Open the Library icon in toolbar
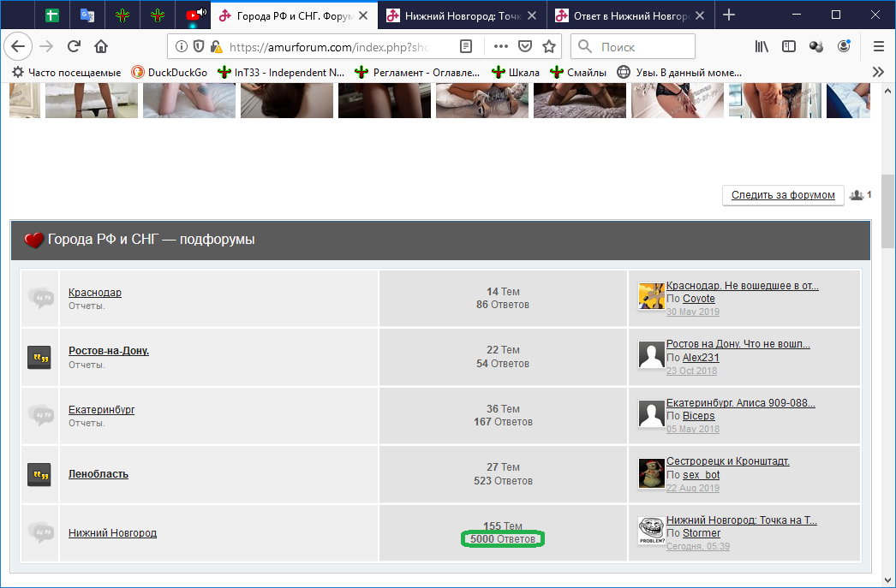Screen dimensions: 896x588 (x=762, y=46)
